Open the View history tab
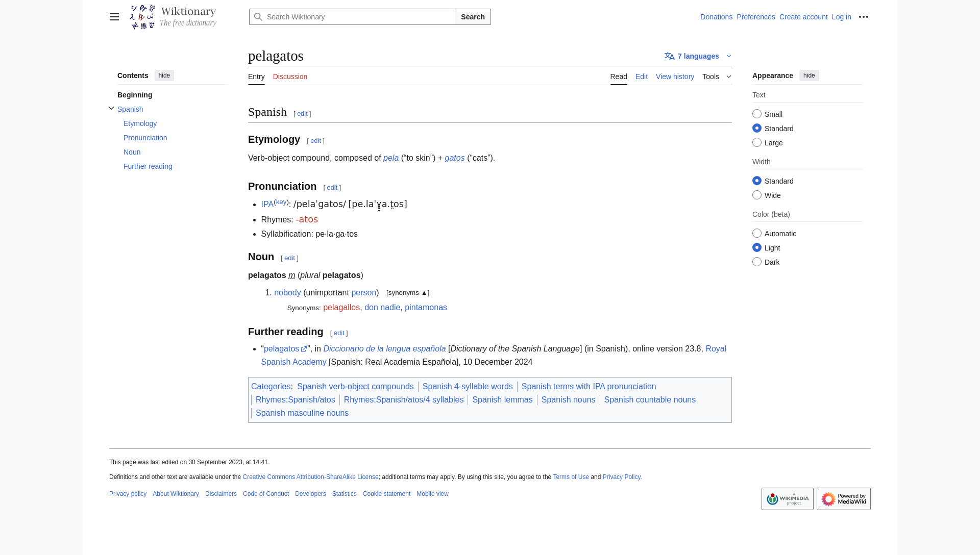This screenshot has width=980, height=555. (675, 77)
